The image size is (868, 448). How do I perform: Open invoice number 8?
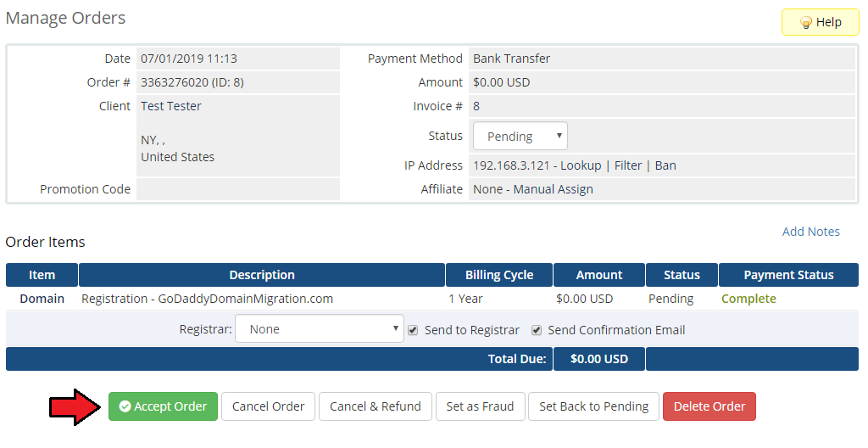[476, 106]
